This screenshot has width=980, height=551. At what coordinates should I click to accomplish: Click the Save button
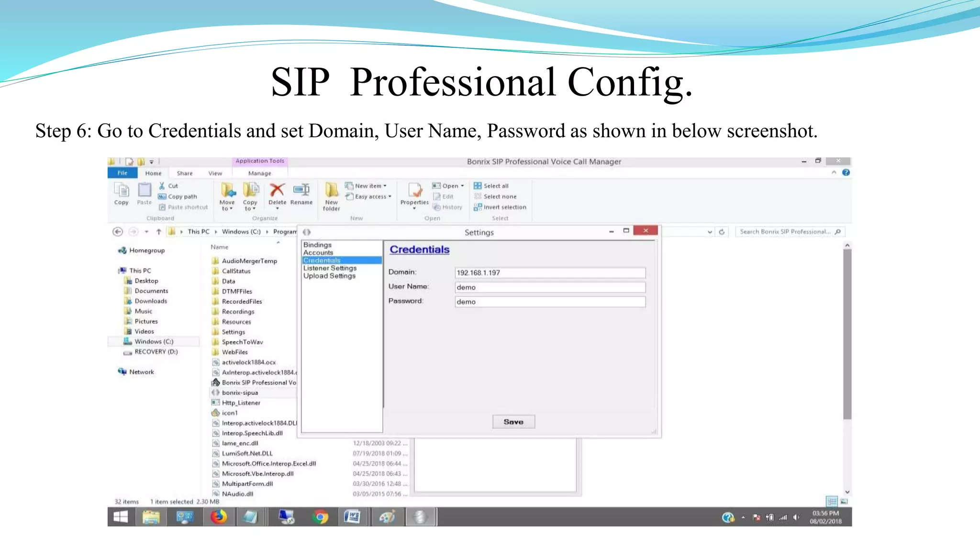[x=513, y=422]
